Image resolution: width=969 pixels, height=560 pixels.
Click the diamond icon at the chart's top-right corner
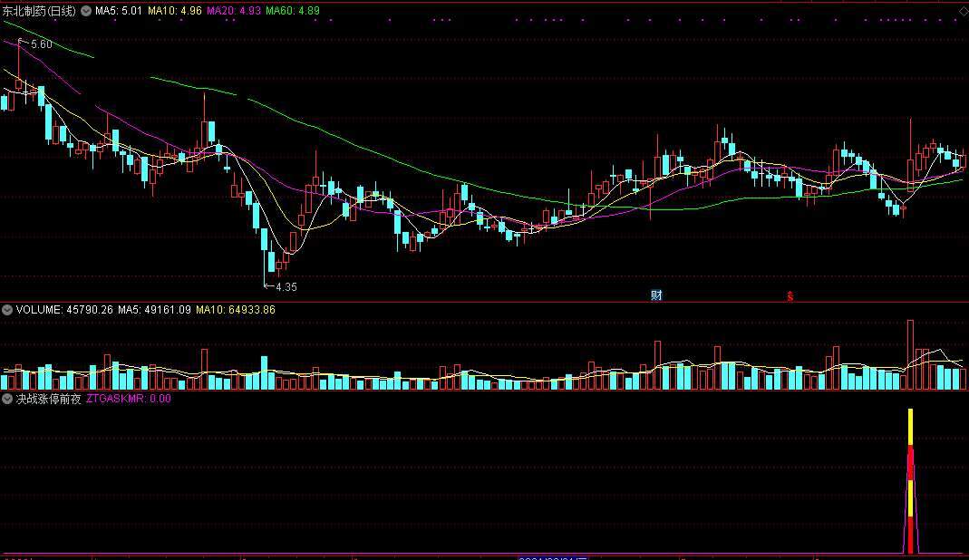(x=964, y=11)
